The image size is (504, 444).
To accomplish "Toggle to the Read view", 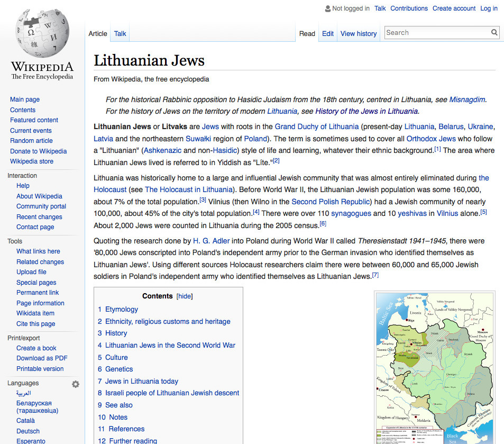I will tap(307, 33).
